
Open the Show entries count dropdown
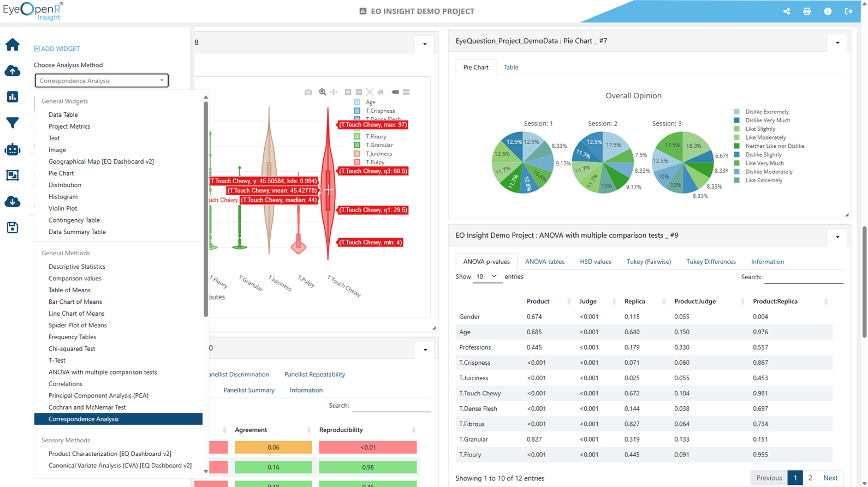tap(486, 276)
